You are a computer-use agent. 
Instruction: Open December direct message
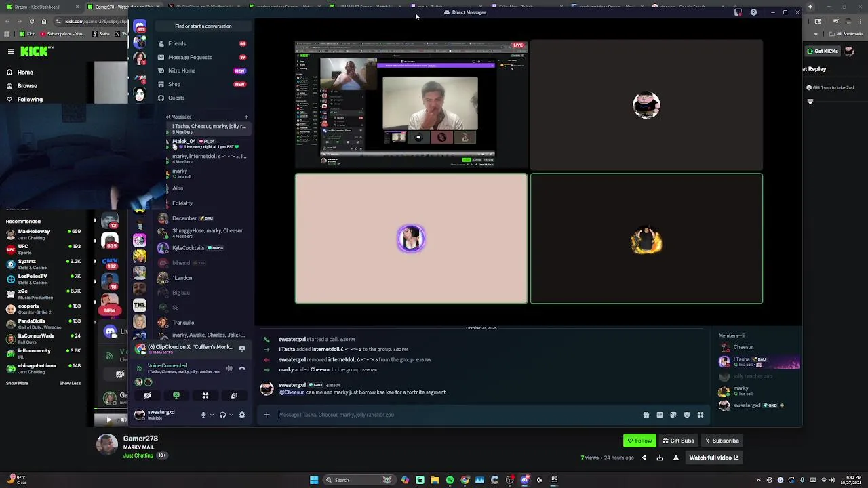click(x=203, y=218)
